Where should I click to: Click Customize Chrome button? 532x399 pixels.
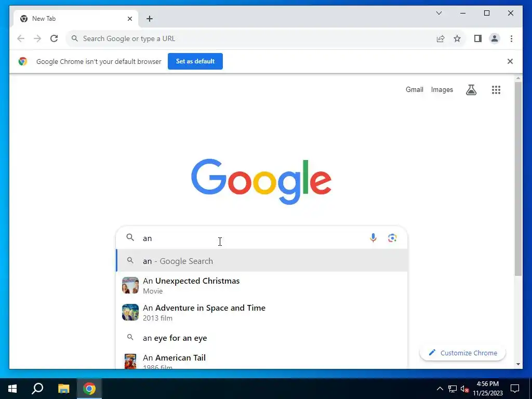[462, 353]
